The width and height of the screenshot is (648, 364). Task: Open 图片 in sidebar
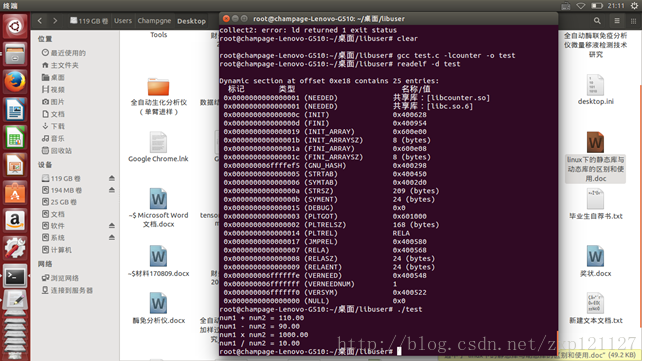point(53,102)
